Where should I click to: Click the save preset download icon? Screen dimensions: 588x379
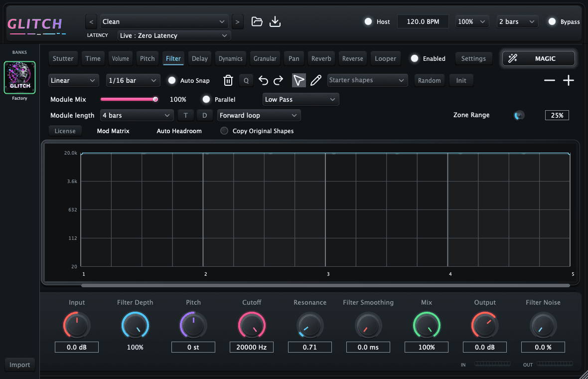275,21
